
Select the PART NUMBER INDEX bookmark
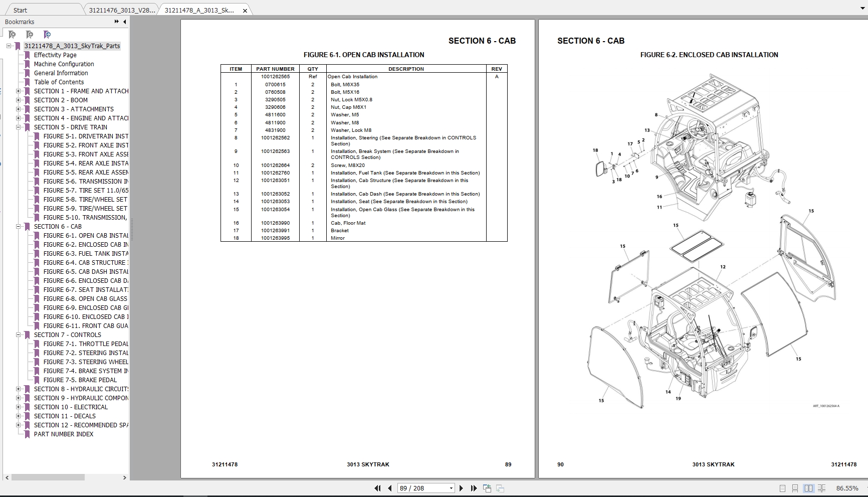64,434
